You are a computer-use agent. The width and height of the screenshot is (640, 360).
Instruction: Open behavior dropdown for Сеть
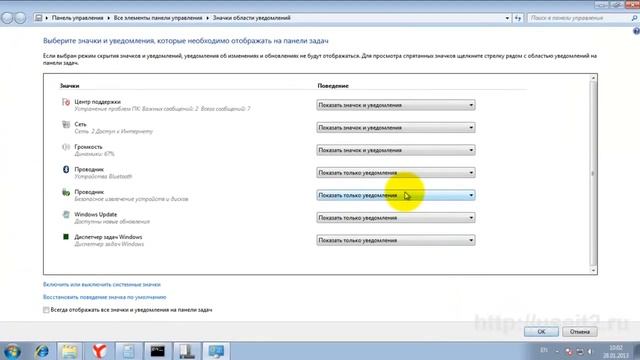[396, 128]
